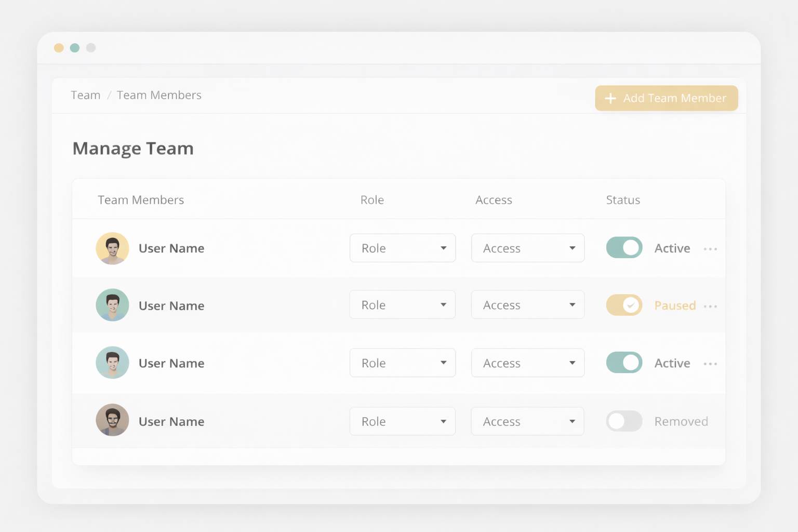Click the avatar of the Removed user
Viewport: 798px width, 532px height.
click(112, 420)
